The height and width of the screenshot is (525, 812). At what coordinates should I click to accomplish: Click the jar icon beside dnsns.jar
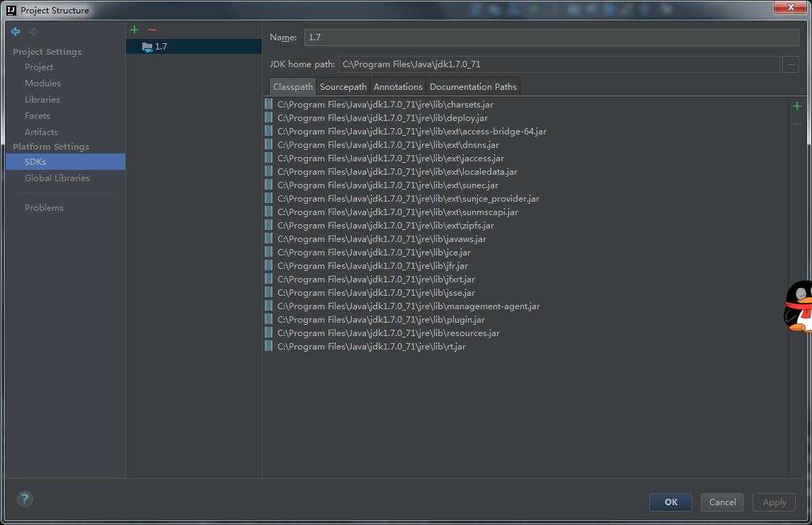269,144
